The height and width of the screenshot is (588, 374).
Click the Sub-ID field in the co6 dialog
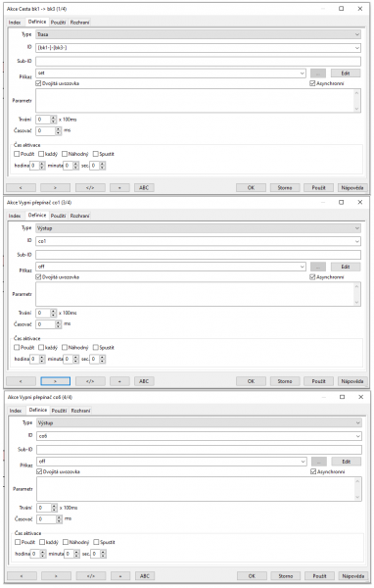point(200,449)
